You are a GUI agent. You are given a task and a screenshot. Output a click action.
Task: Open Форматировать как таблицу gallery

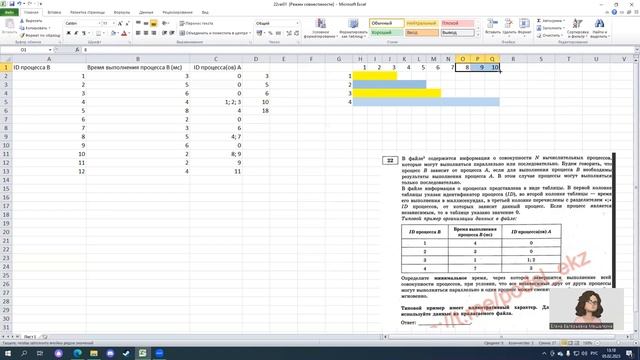[353, 28]
